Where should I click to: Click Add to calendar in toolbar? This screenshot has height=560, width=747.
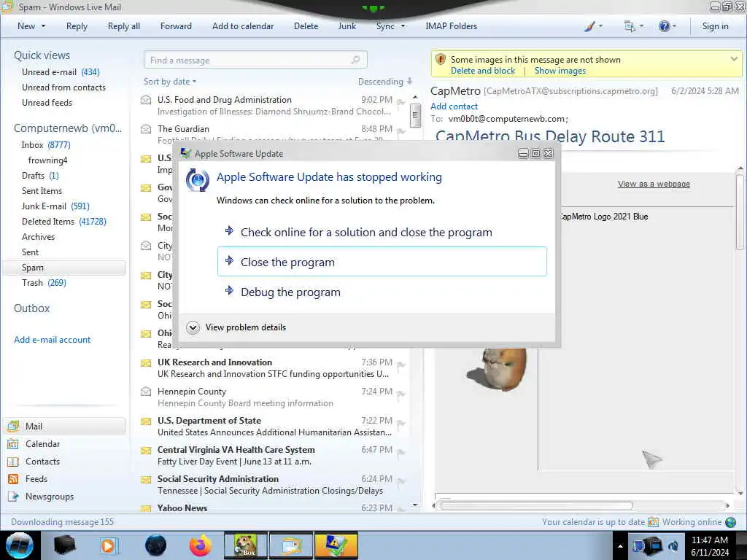pos(243,26)
